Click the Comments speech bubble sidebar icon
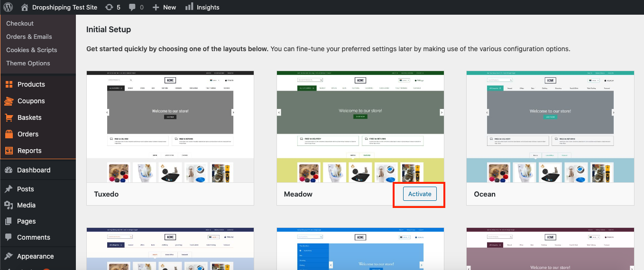644x270 pixels. (9, 237)
